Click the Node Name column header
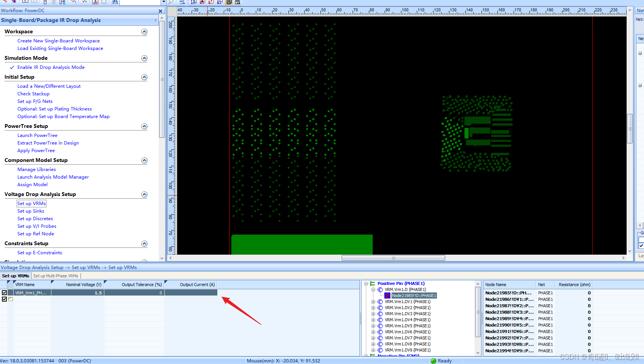Screen dimensions: 644x364 tap(509, 285)
